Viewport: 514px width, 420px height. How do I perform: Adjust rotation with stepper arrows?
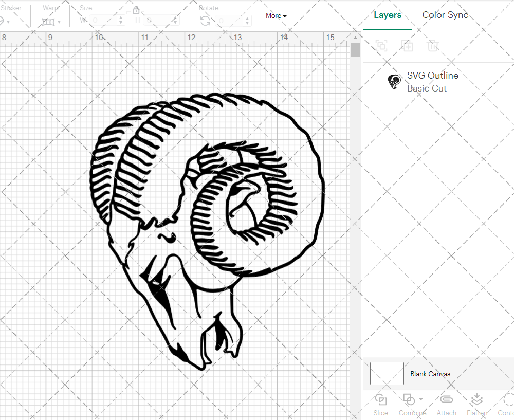tap(248, 21)
